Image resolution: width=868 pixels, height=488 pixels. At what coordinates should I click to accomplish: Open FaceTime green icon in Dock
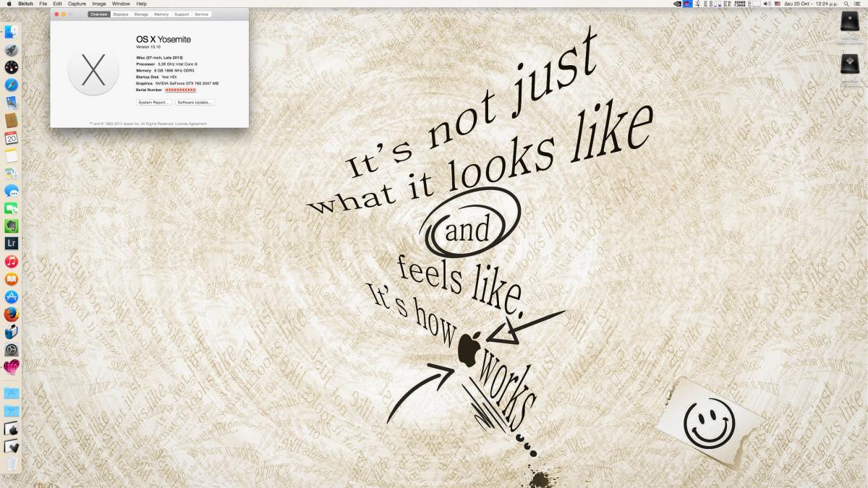click(x=11, y=208)
